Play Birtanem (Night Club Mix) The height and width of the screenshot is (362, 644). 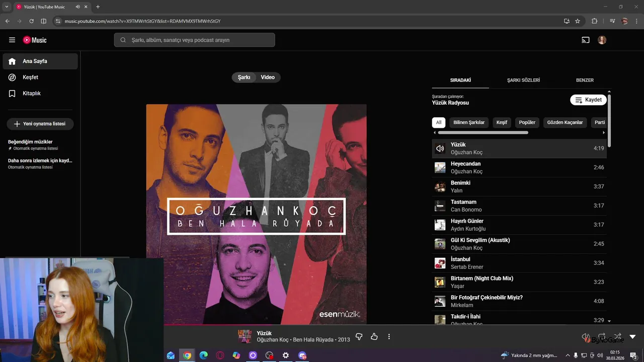519,282
